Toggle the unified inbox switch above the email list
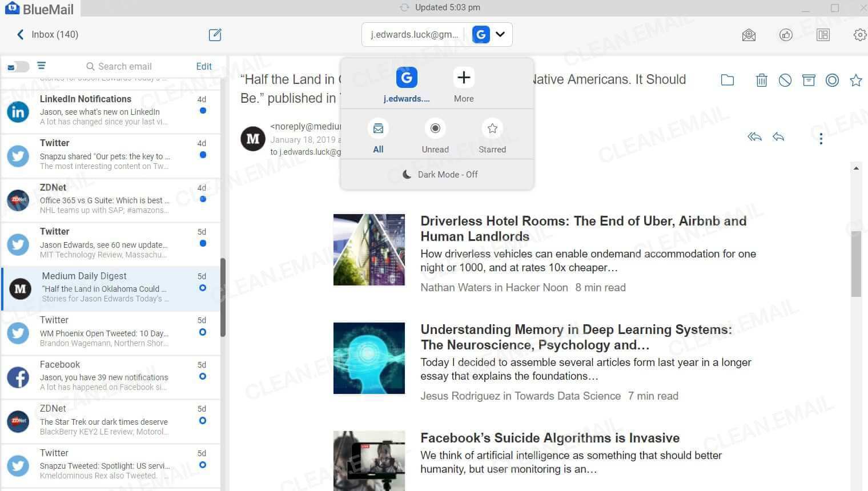 tap(17, 66)
